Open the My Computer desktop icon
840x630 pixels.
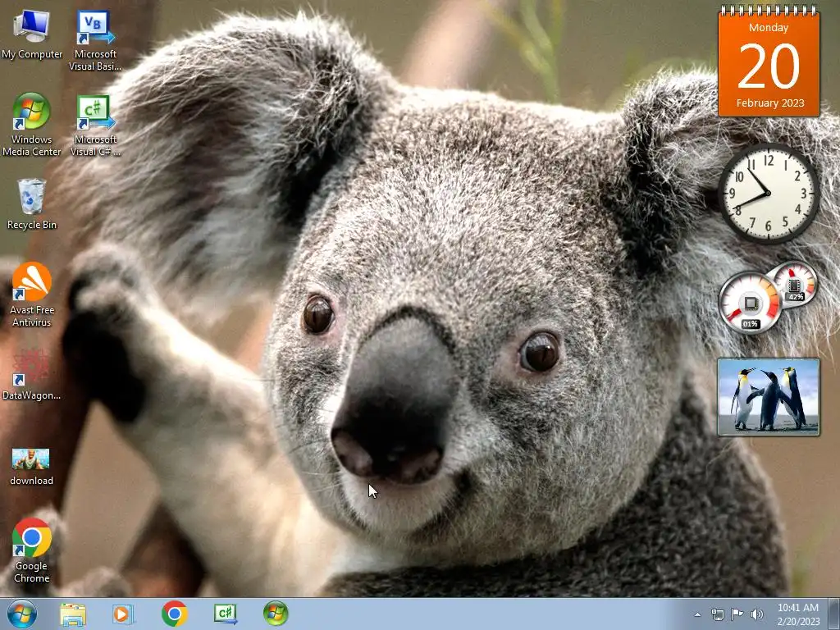point(32,34)
